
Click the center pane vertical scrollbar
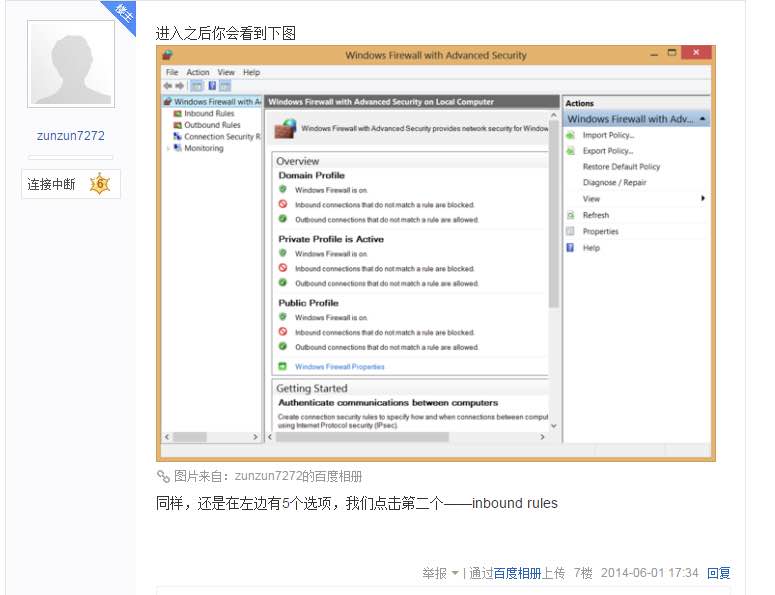554,215
